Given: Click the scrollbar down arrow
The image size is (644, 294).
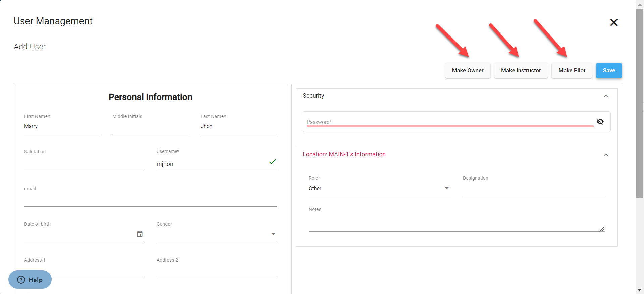Looking at the screenshot, I should tap(640, 290).
